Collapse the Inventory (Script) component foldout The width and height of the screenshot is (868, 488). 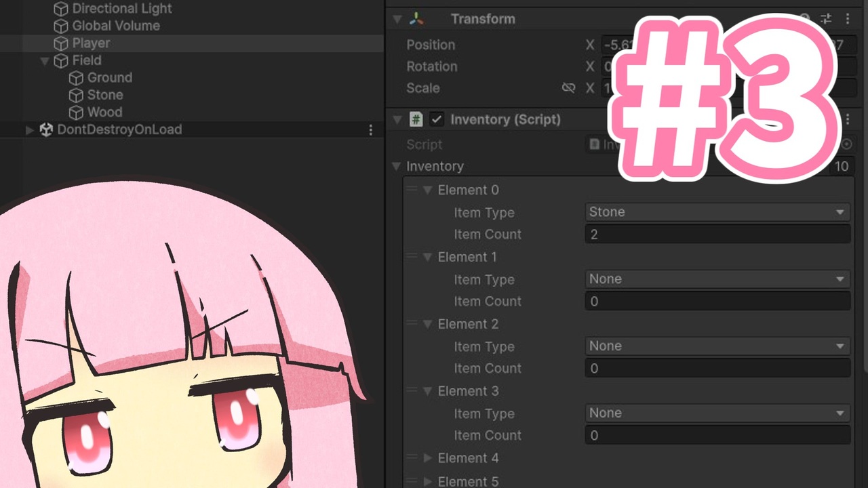[397, 120]
